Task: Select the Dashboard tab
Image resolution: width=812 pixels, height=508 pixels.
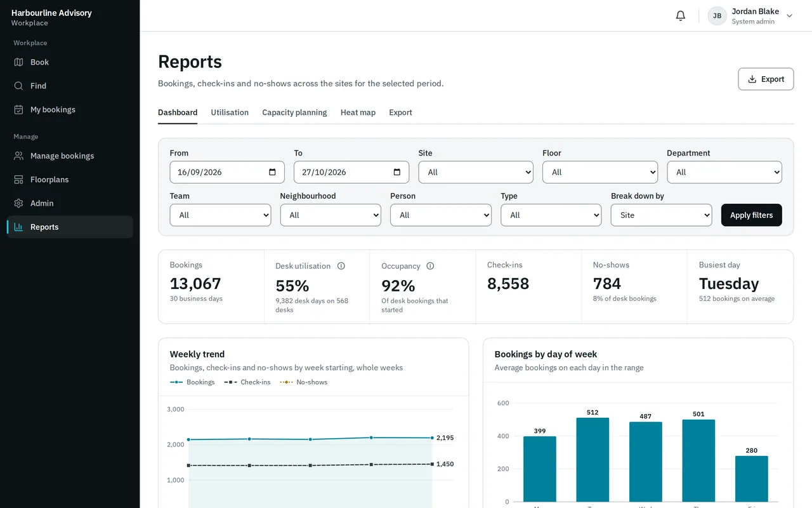Action: click(x=178, y=112)
